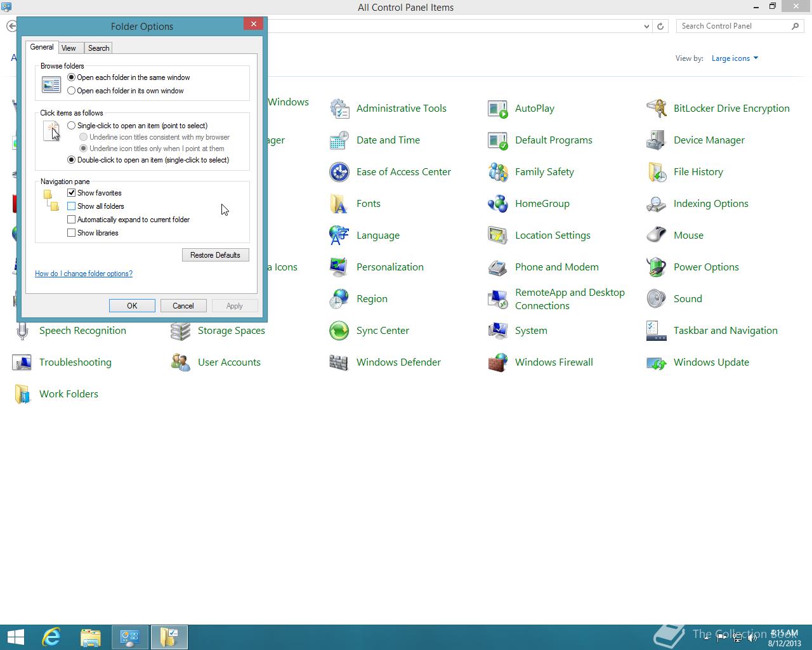The height and width of the screenshot is (650, 812).
Task: Open the Phone and Modem icon
Action: (x=498, y=267)
